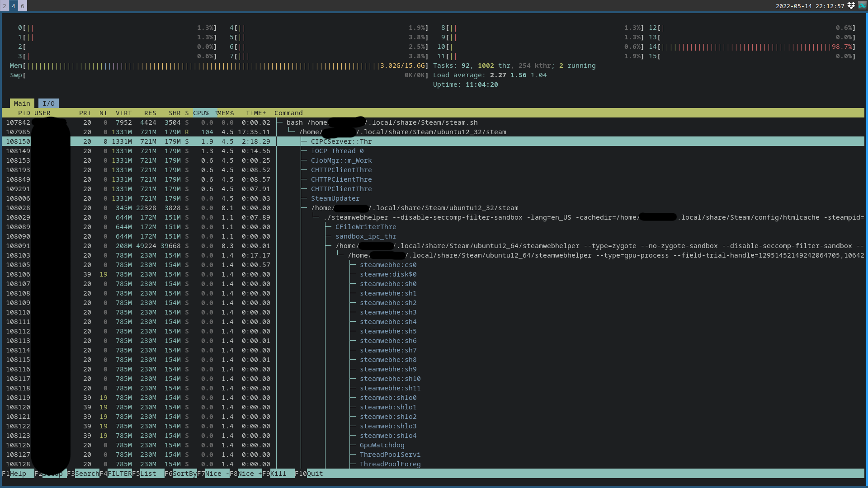The height and width of the screenshot is (488, 868).
Task: Select the CJobMgr::m_Work thread row
Action: click(x=433, y=160)
